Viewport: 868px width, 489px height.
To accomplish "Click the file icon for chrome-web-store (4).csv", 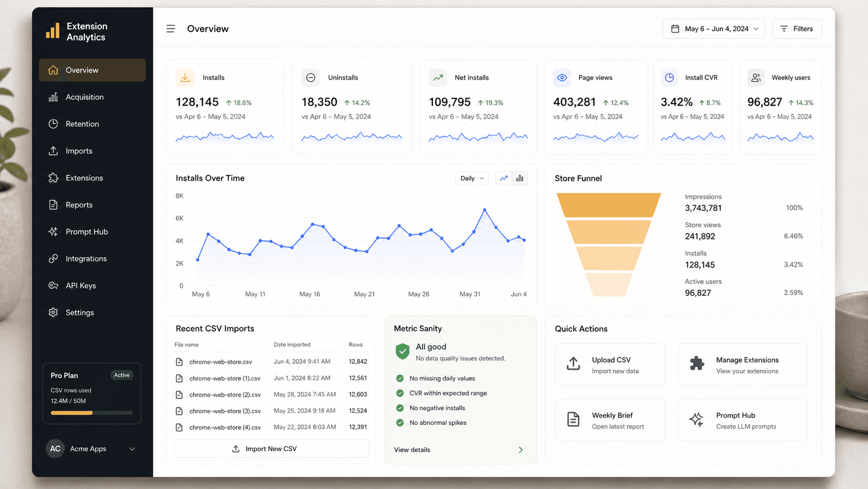I will point(179,427).
